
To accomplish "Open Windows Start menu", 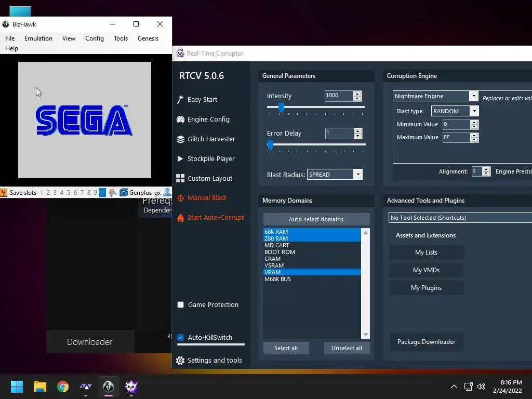I will point(17,387).
